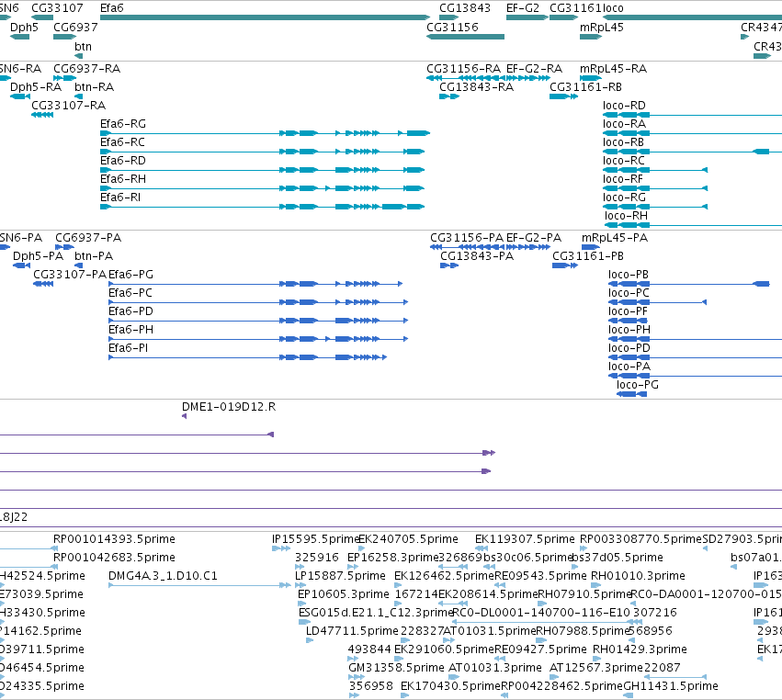Select the CG33107 gene label
The height and width of the screenshot is (700, 782).
pos(57,8)
